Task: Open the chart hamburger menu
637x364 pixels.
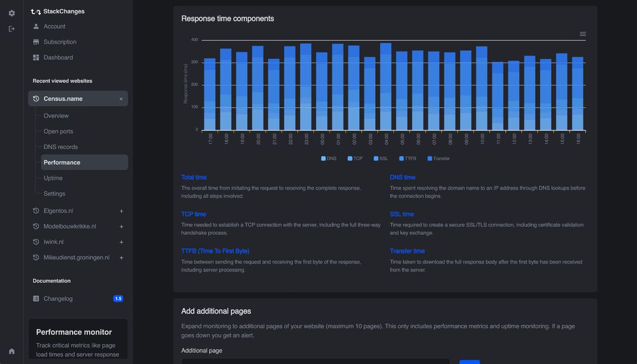Action: (x=583, y=34)
